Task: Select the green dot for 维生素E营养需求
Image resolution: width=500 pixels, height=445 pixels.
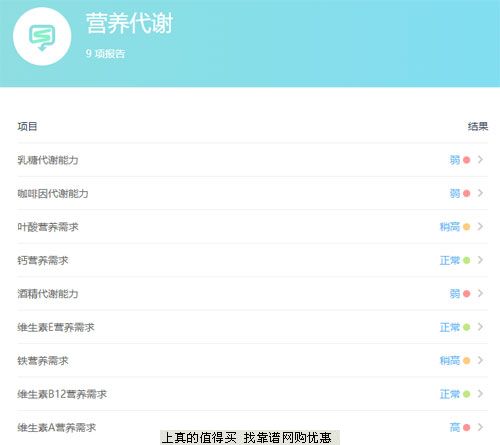Action: click(467, 327)
